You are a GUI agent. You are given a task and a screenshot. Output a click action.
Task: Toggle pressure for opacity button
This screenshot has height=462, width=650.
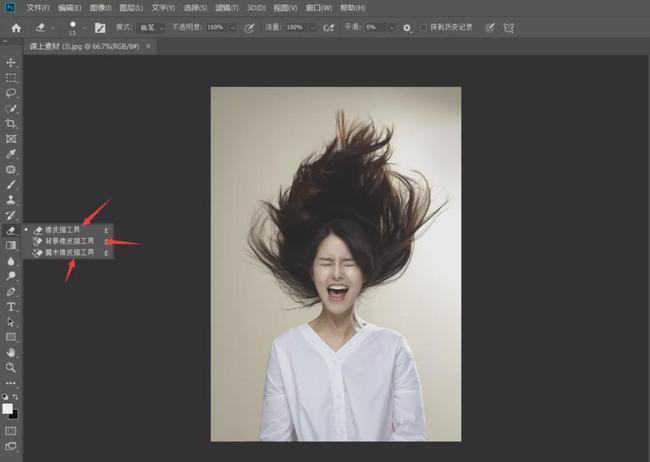(x=249, y=28)
